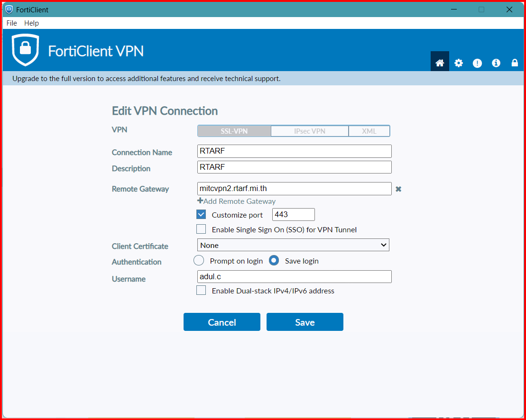
Task: Click the Save button
Action: click(305, 322)
